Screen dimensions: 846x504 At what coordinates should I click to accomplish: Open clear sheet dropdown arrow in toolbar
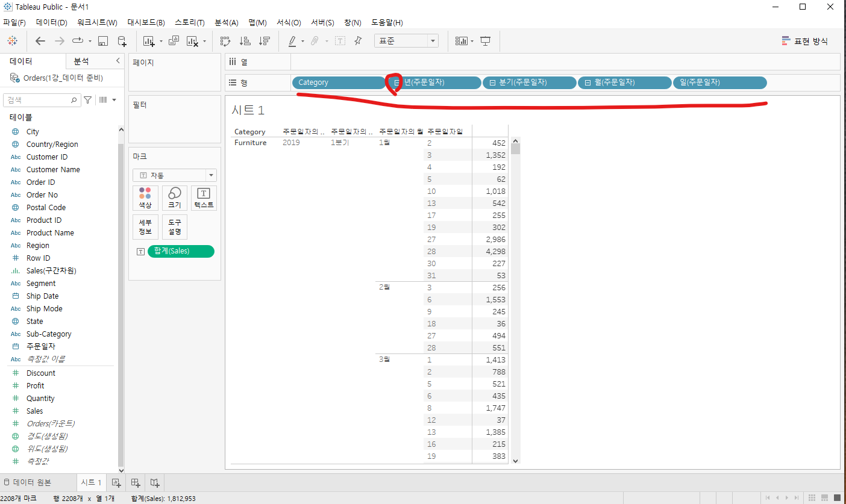[205, 42]
